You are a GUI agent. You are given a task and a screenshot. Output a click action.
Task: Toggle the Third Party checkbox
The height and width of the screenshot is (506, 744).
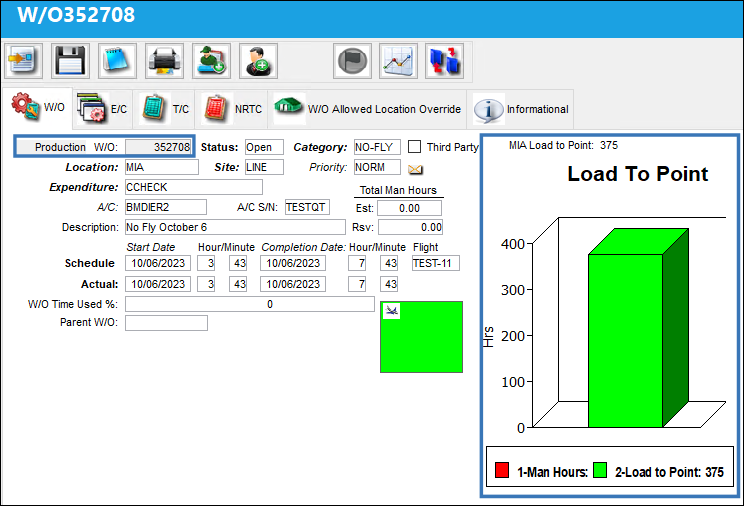click(414, 147)
